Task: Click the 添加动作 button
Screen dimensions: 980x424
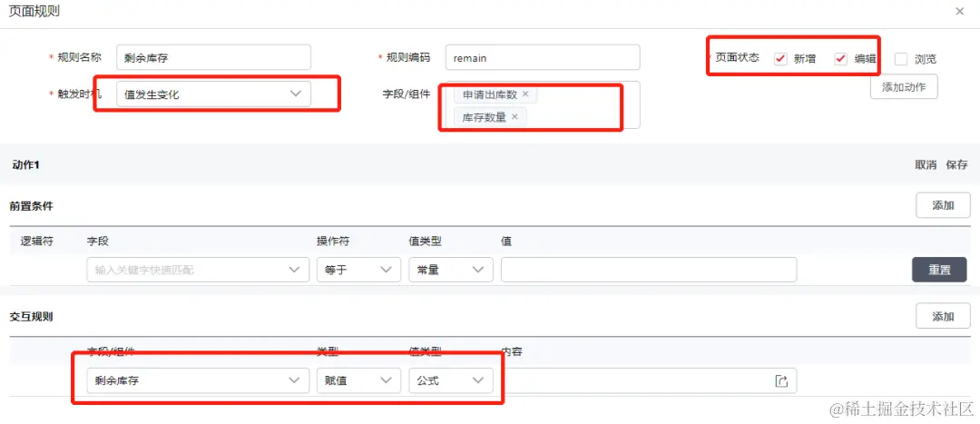Action: pyautogui.click(x=904, y=87)
